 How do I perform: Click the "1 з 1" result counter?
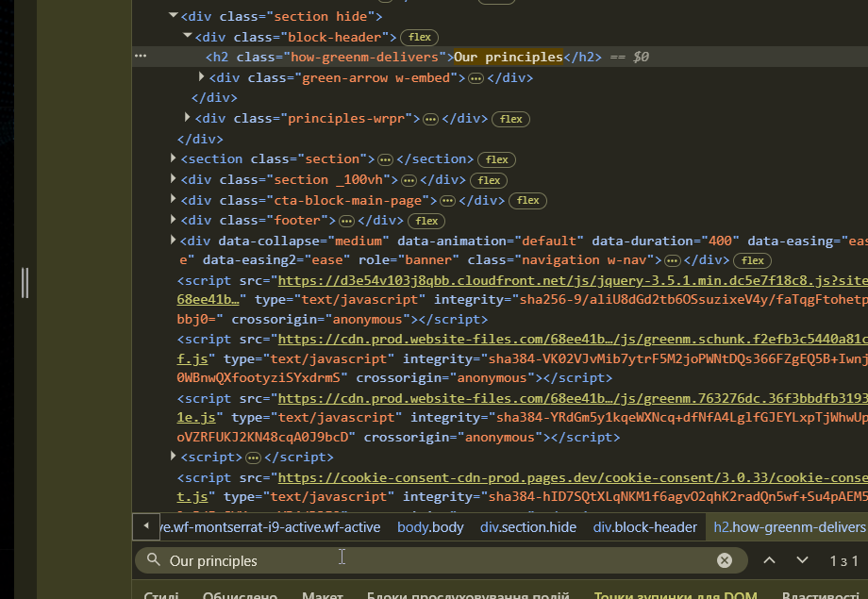[844, 561]
